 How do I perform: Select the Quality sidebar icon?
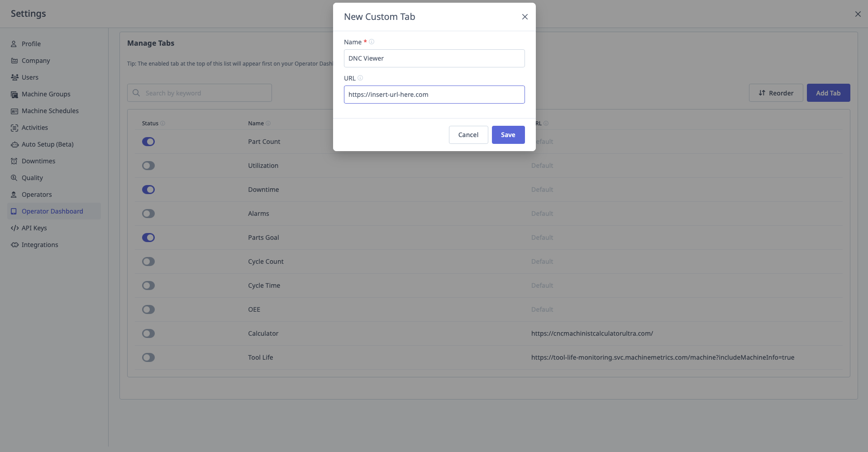[14, 177]
